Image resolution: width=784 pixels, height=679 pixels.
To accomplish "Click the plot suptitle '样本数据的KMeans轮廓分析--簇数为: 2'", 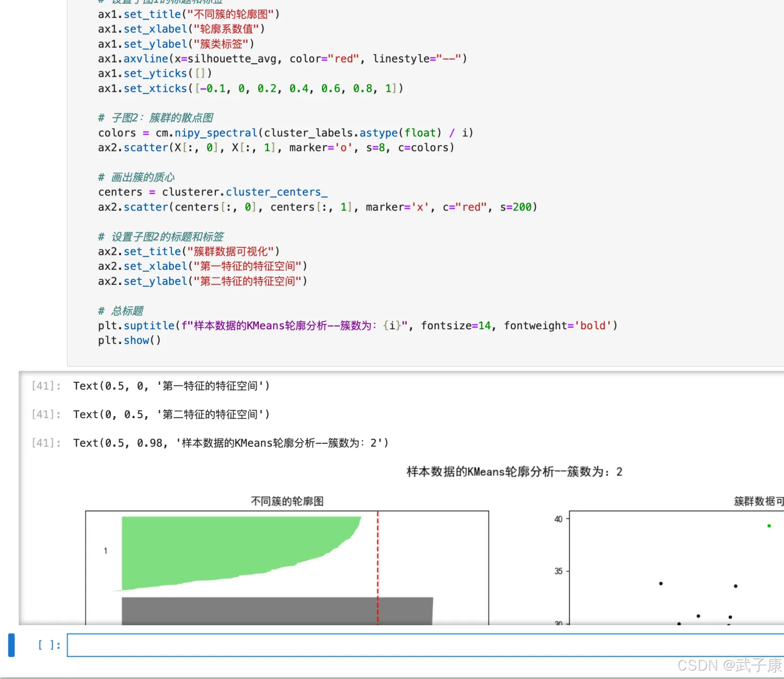I will (x=514, y=472).
